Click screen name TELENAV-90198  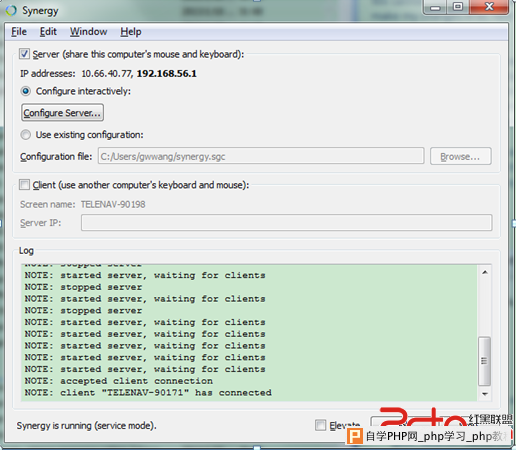tap(113, 204)
